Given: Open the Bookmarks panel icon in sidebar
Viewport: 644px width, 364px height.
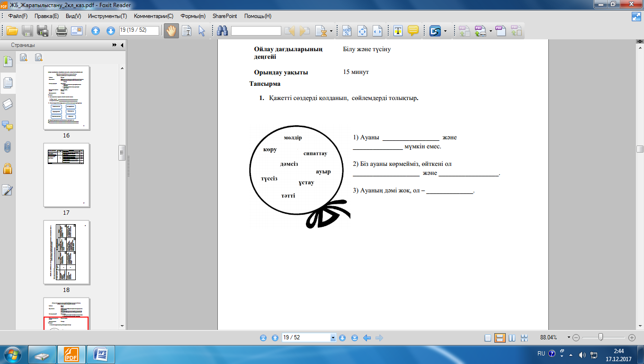Looking at the screenshot, I should pos(8,61).
